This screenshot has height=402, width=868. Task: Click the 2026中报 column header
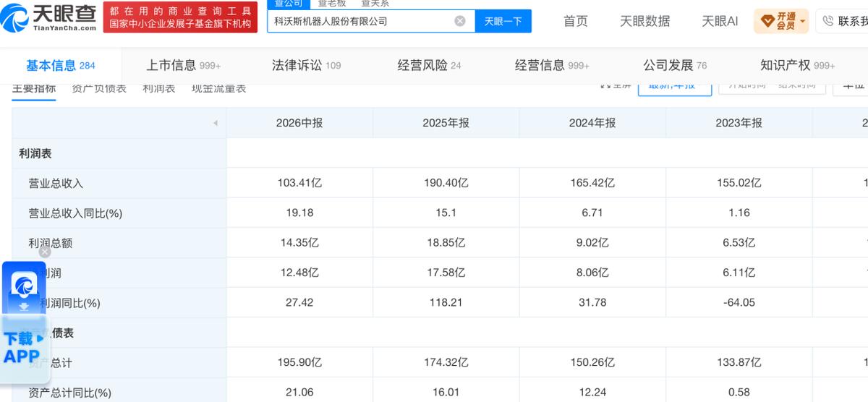point(299,123)
